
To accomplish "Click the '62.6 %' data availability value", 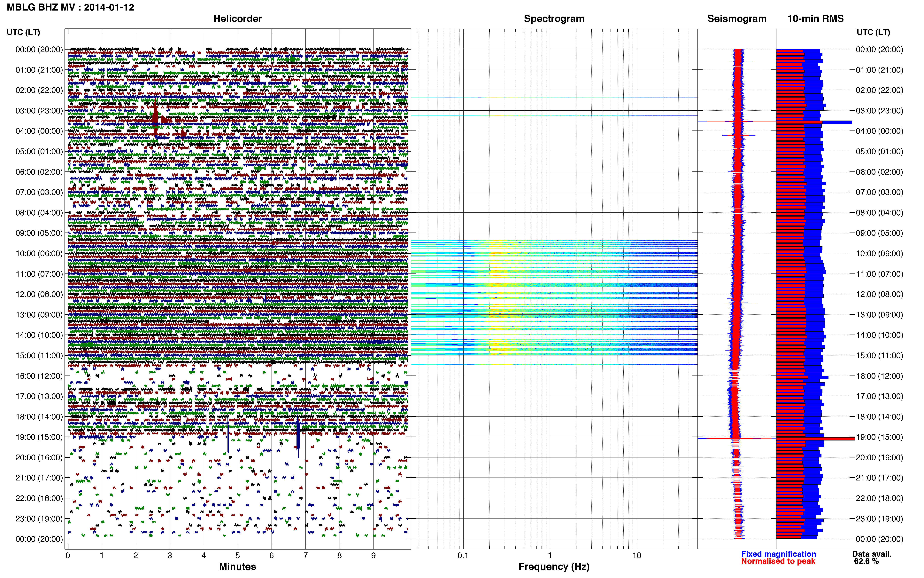I will (866, 561).
